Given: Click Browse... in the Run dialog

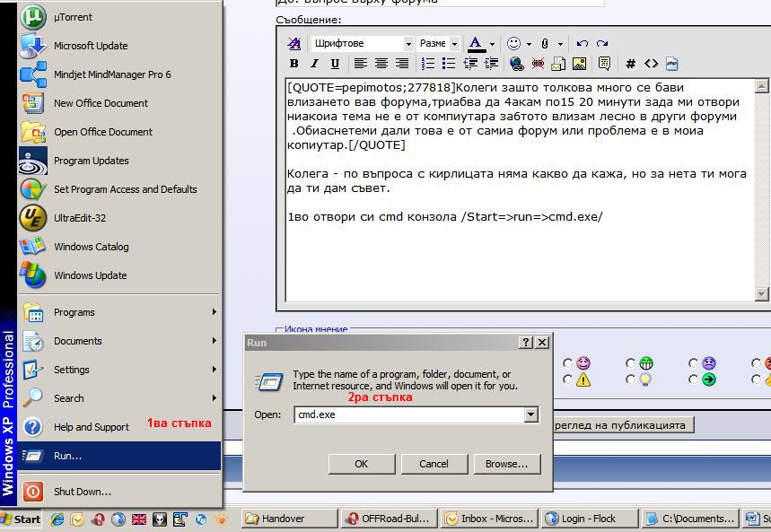Looking at the screenshot, I should (x=506, y=464).
